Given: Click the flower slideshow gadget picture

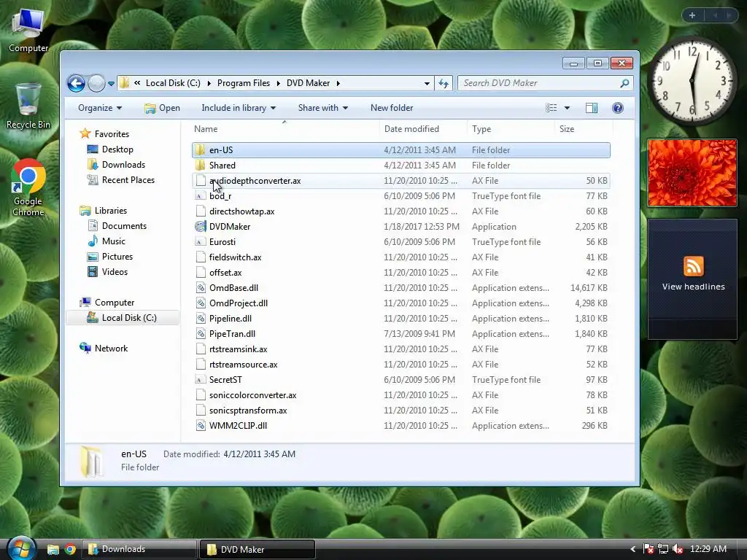Looking at the screenshot, I should point(692,173).
